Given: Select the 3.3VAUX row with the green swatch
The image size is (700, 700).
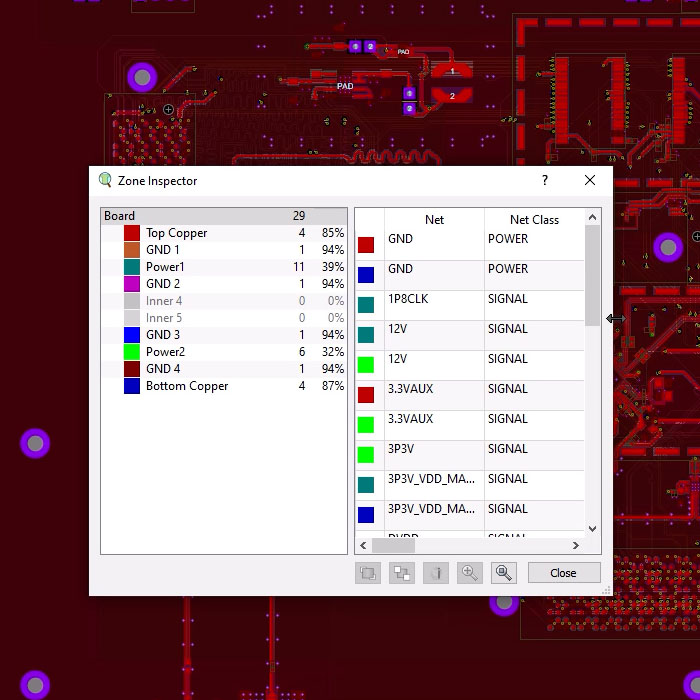Looking at the screenshot, I should [x=470, y=425].
